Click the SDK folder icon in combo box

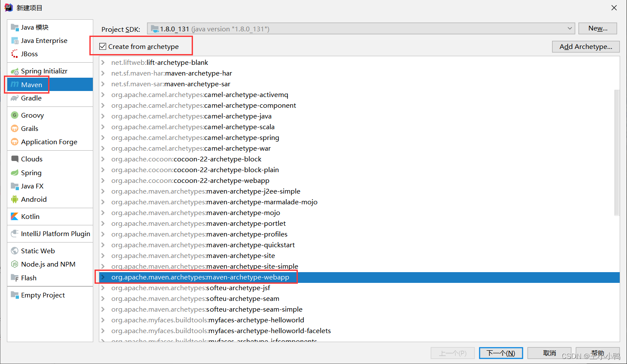(155, 29)
